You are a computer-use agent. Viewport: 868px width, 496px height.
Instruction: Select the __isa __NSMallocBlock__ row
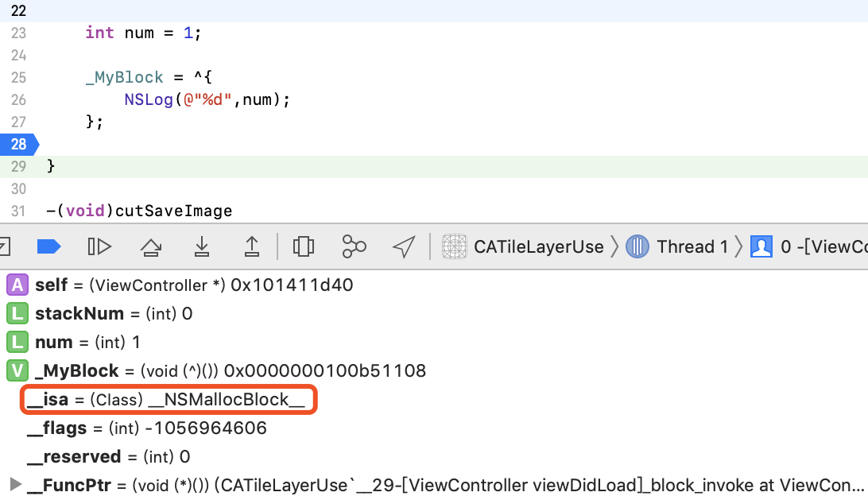point(166,399)
